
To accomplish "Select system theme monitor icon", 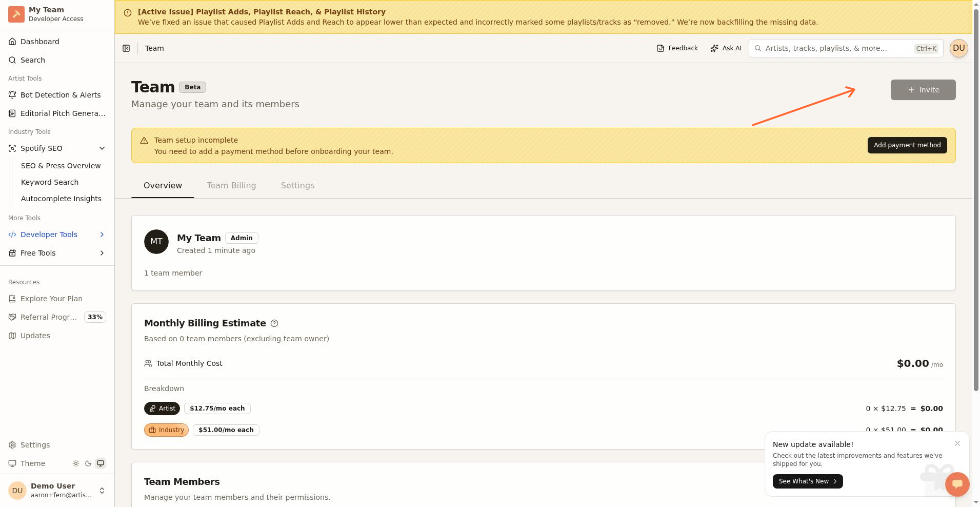I will pos(101,463).
